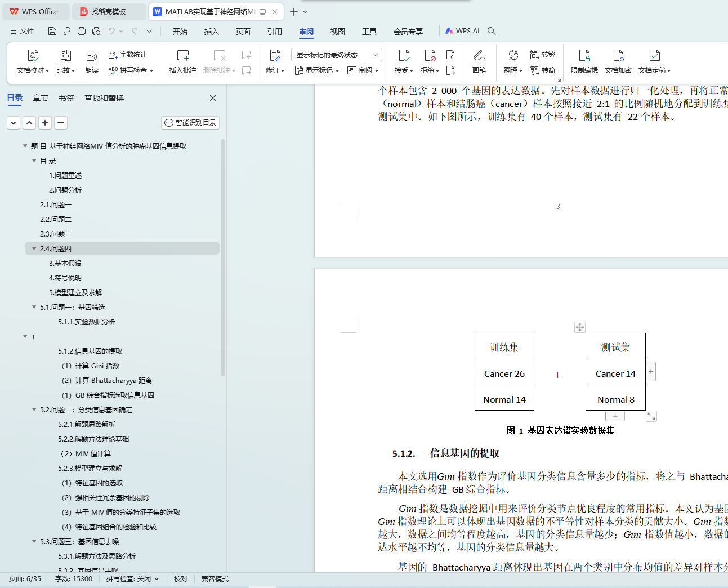
Task: Click the 翻译 translate icon
Action: [x=513, y=55]
